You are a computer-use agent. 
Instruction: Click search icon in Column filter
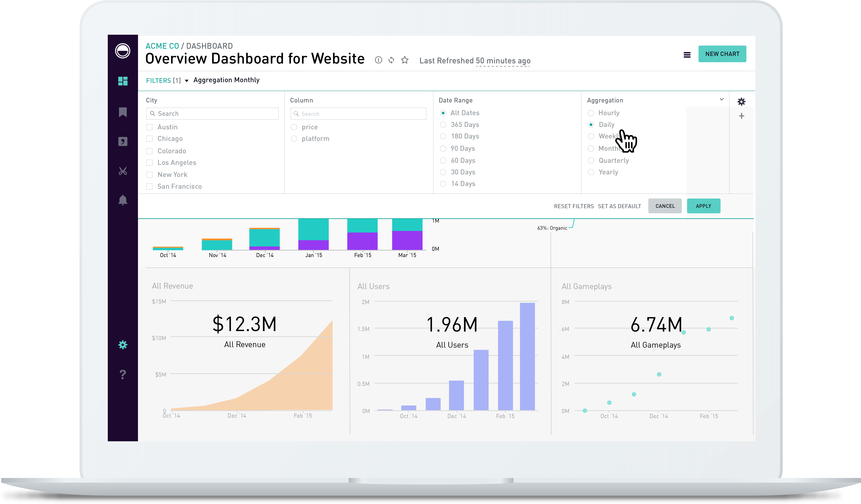(296, 114)
